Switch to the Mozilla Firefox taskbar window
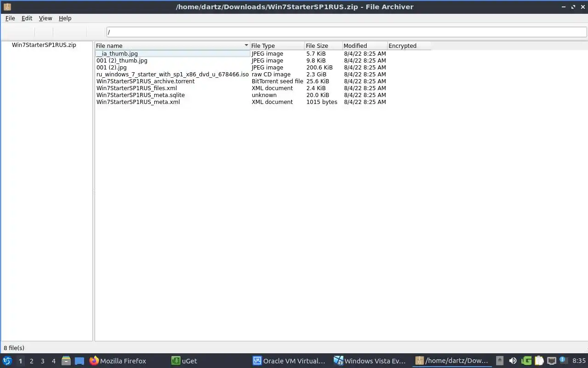Screen dimensions: 588x368 pos(118,361)
